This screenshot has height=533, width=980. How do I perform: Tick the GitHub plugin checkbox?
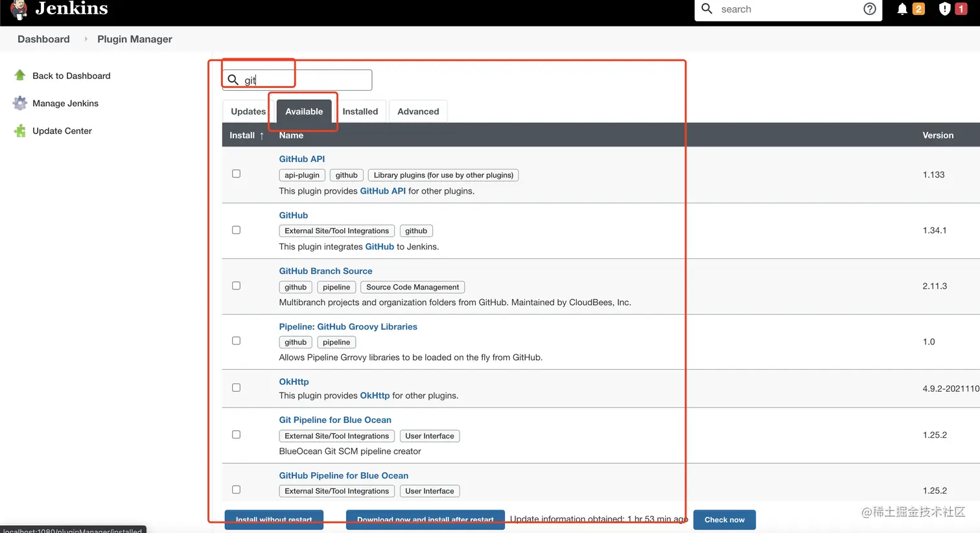pos(237,230)
